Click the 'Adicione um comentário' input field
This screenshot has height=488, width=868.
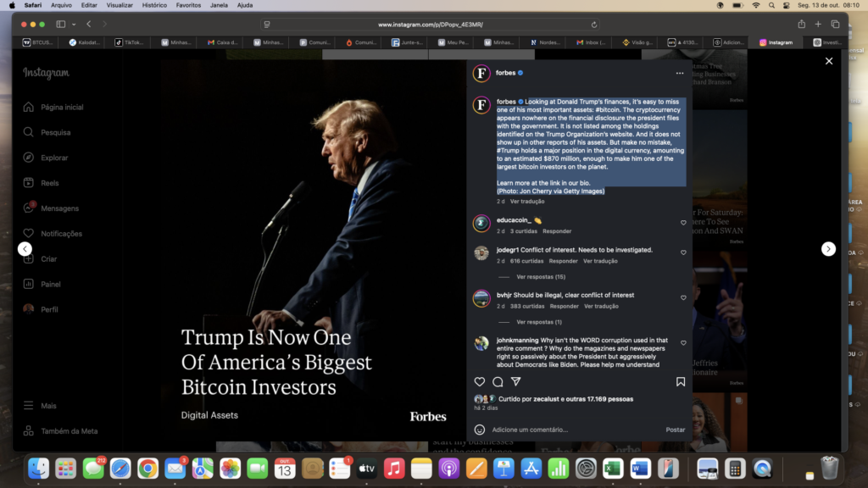tap(568, 430)
